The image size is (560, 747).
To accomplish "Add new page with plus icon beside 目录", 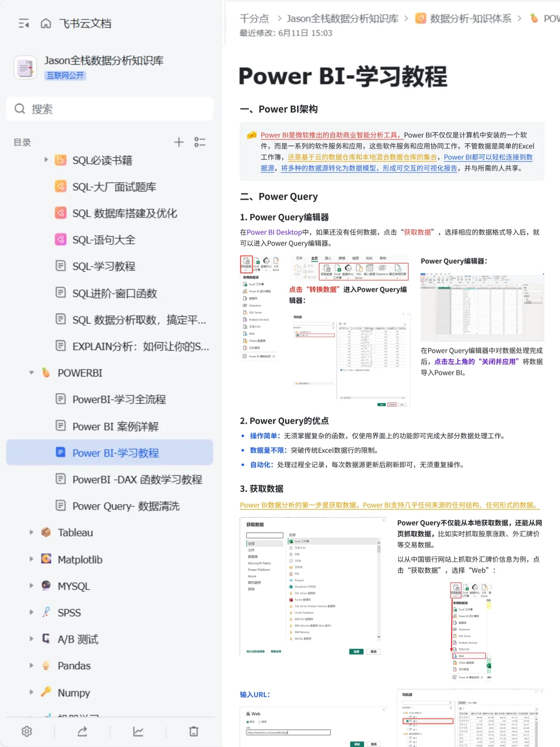I will (178, 142).
